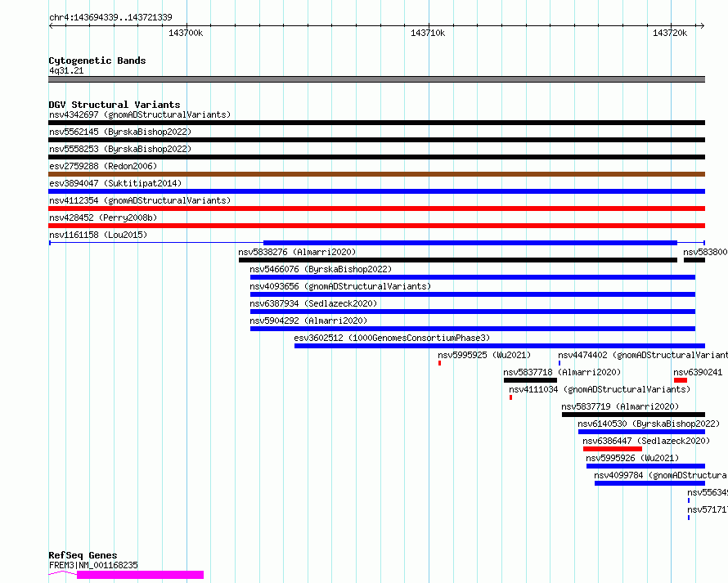The image size is (728, 583).
Task: Click the black nsv5837718 variant bar
Action: [x=530, y=380]
